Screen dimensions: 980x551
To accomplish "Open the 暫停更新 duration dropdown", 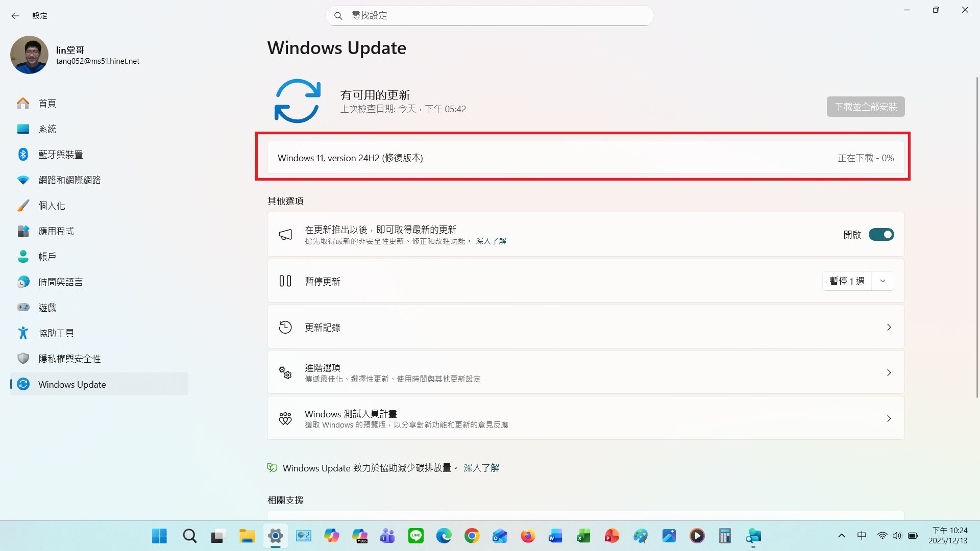I will point(883,281).
